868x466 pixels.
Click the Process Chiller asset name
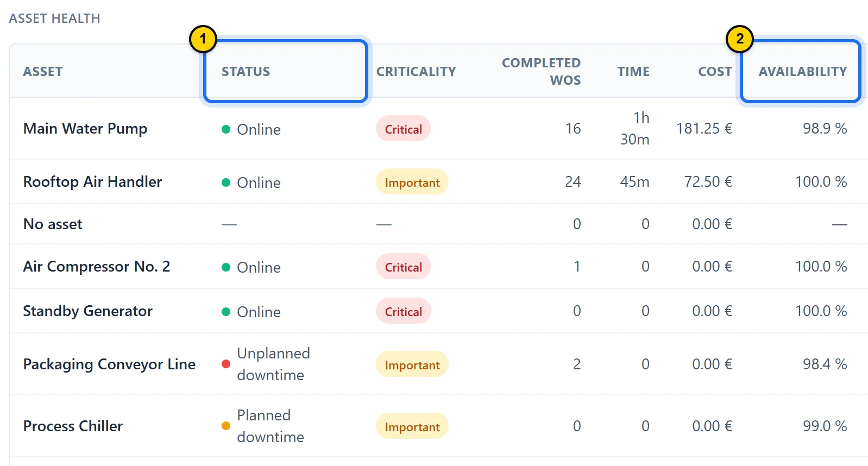click(73, 426)
